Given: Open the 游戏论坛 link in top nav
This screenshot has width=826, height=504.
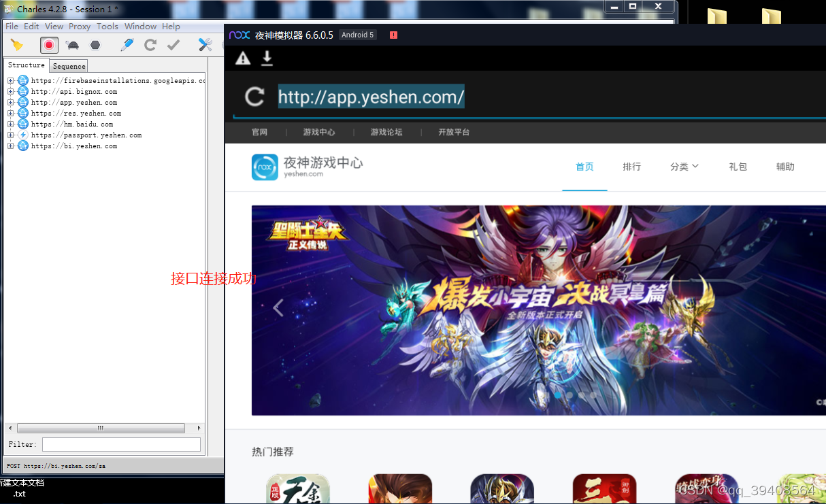Looking at the screenshot, I should pos(386,132).
